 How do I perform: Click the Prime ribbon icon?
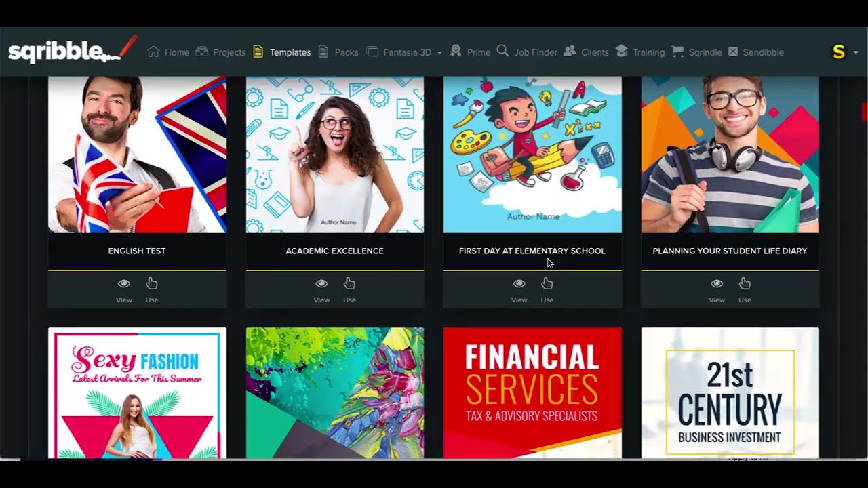pos(456,51)
